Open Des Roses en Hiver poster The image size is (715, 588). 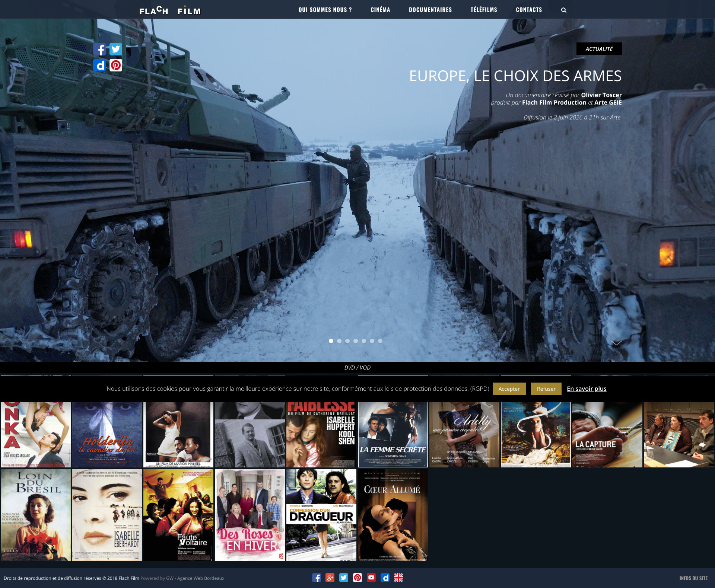250,515
